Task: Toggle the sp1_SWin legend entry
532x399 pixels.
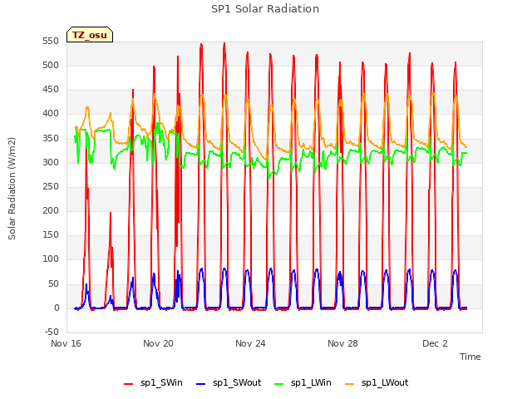Action: [153, 382]
